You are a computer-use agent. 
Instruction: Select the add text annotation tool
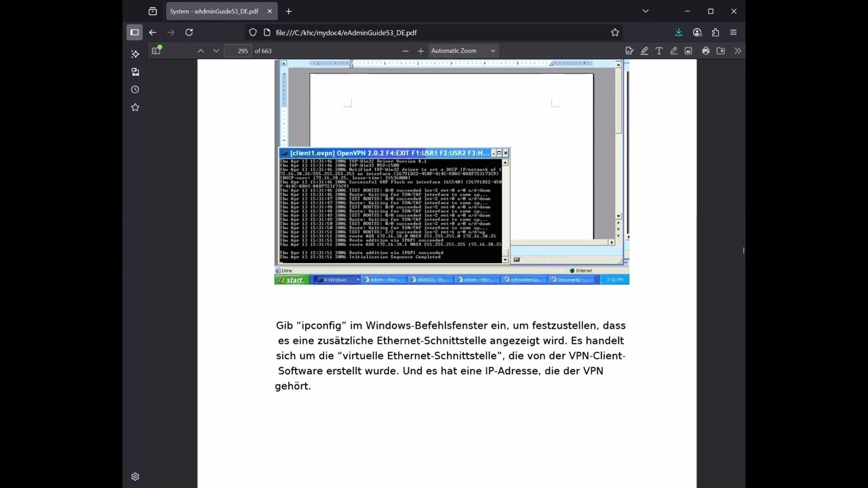658,51
